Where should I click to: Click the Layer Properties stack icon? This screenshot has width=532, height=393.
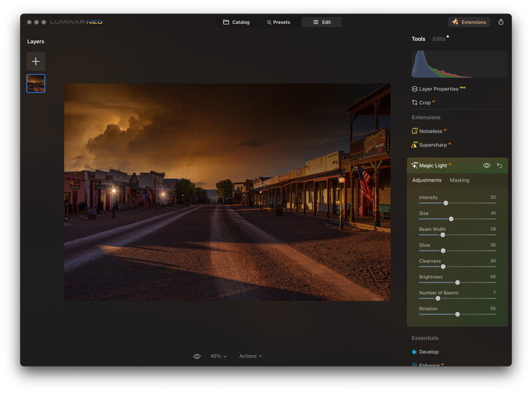tap(414, 89)
